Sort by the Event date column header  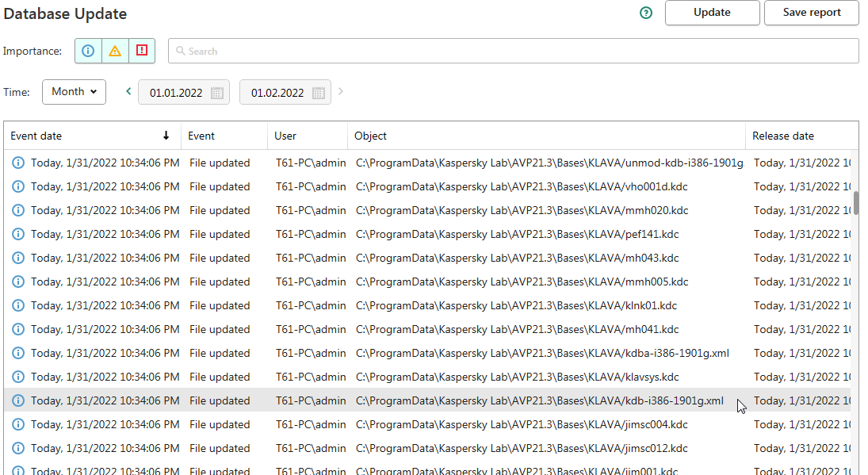coord(93,136)
